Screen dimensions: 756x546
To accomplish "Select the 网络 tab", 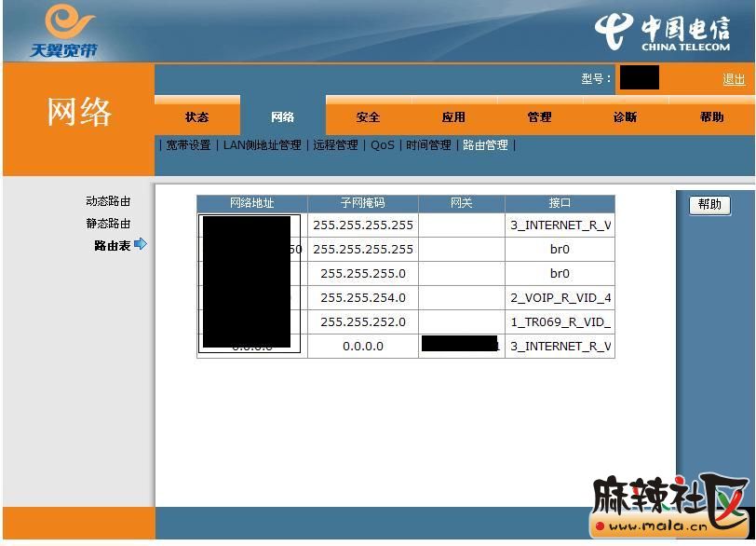I will point(283,117).
